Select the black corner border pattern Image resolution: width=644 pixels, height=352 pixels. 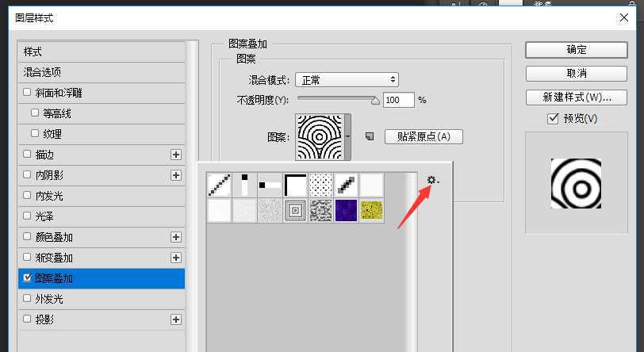coord(295,186)
